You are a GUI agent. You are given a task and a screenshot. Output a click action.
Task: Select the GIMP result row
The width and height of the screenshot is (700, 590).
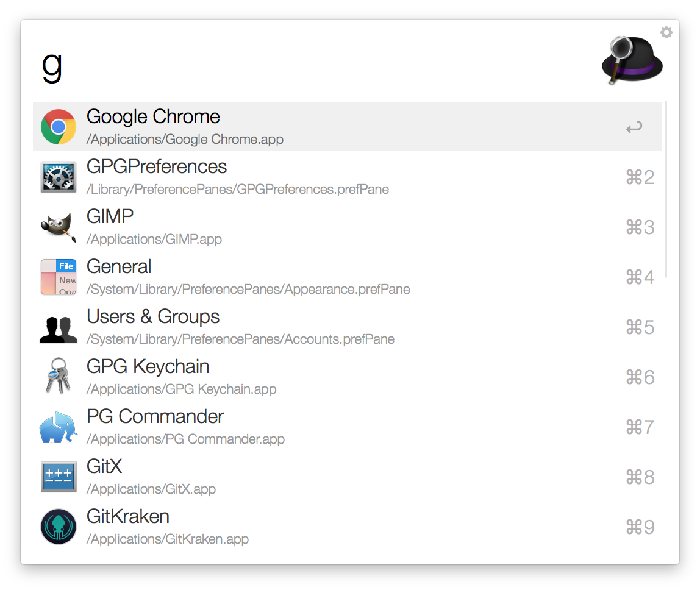pos(348,227)
